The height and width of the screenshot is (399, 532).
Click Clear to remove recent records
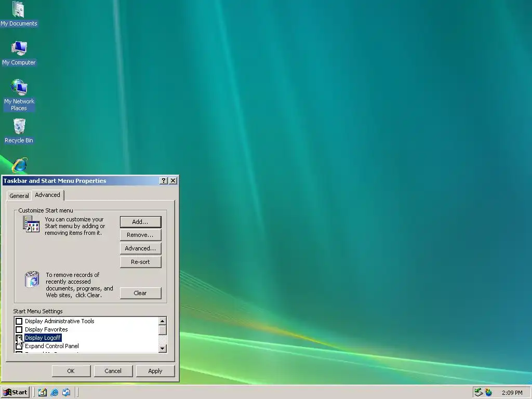[140, 293]
